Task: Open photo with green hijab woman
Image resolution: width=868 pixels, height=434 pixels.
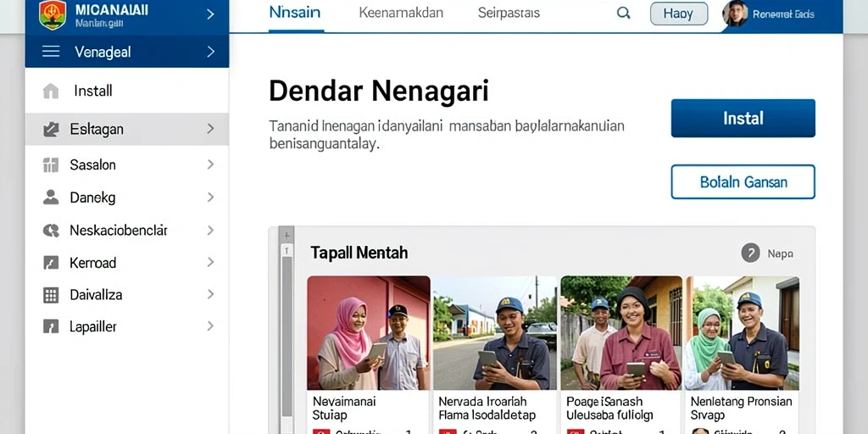Action: coord(743,333)
